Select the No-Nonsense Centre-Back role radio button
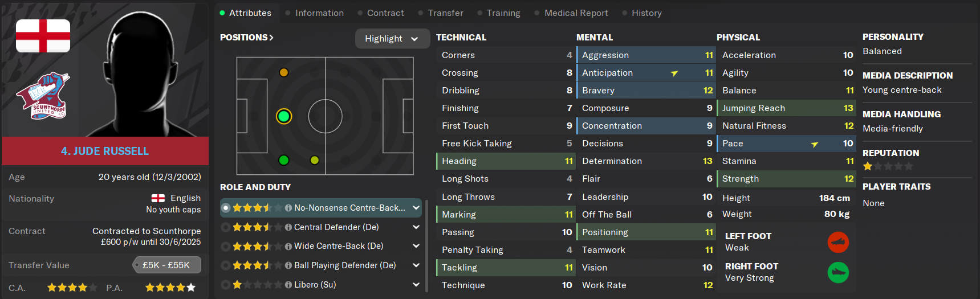Viewport: 980px width, 299px height. [x=226, y=208]
